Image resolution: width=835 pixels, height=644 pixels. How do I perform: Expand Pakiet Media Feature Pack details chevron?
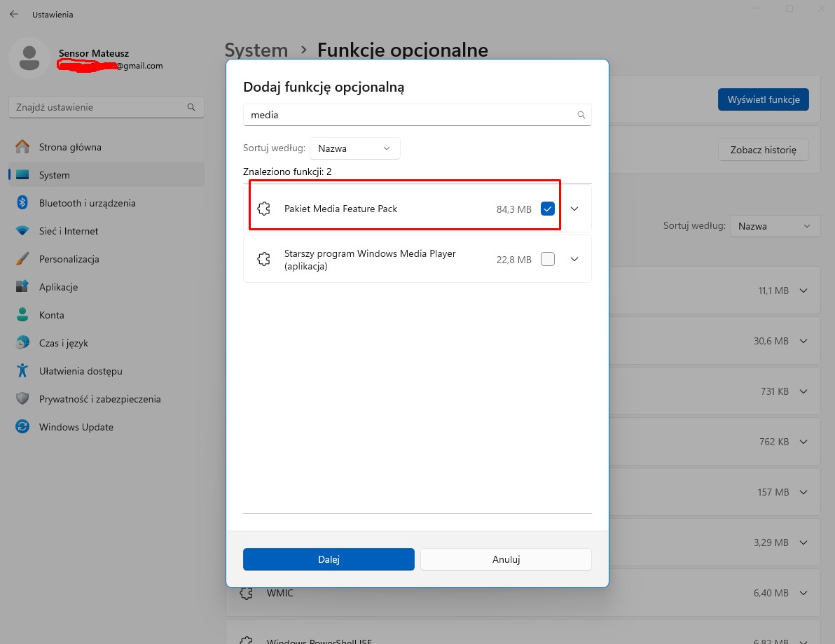574,209
